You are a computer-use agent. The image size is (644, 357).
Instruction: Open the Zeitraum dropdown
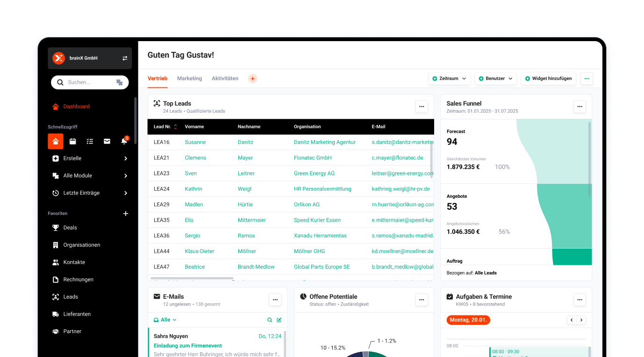449,79
